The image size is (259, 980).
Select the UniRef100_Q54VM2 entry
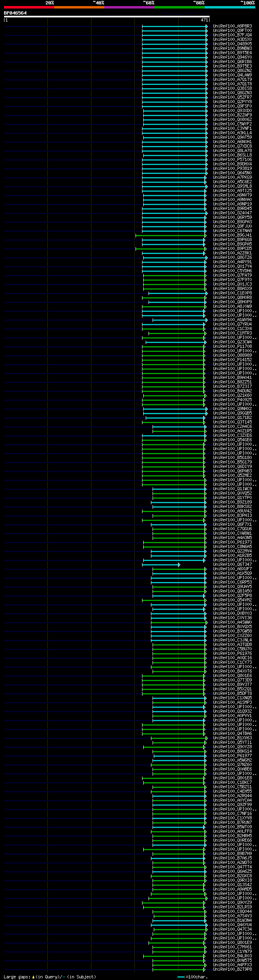coord(232,600)
